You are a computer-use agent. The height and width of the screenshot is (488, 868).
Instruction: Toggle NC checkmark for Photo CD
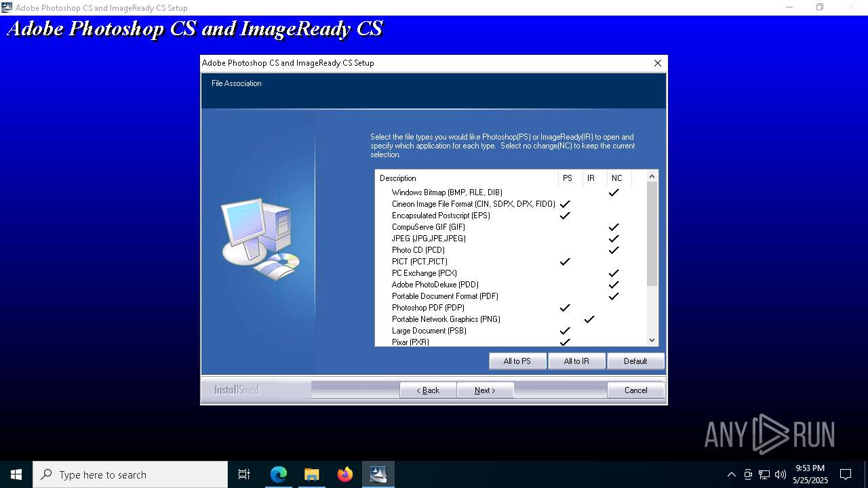614,250
